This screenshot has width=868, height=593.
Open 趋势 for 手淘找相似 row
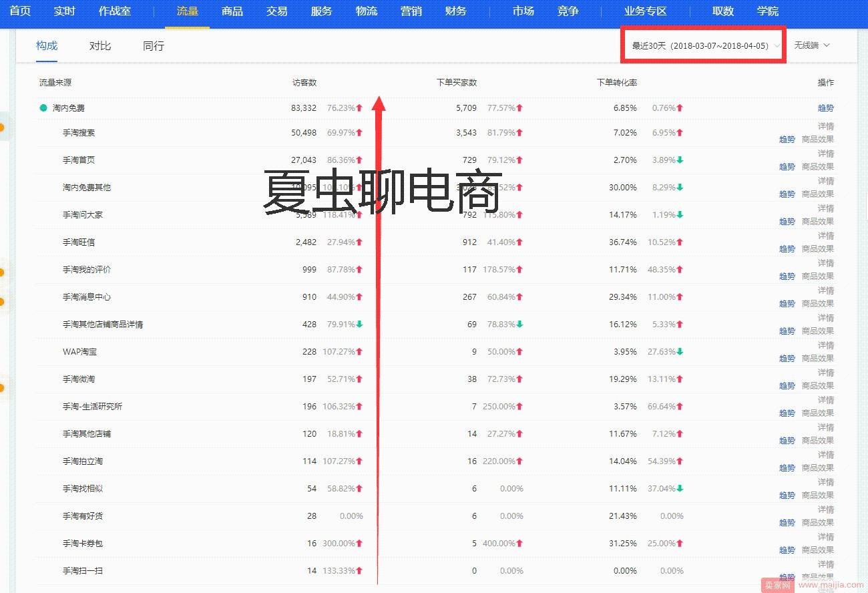point(787,496)
